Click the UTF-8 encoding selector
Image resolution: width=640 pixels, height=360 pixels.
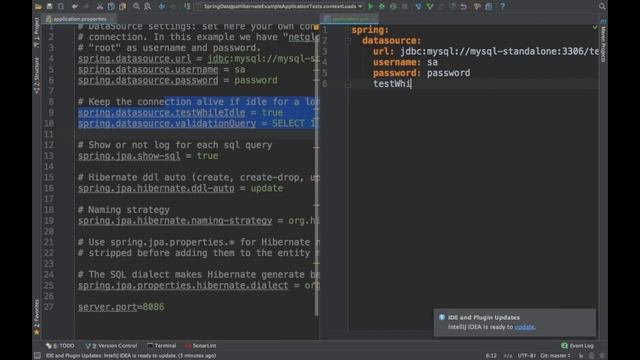pyautogui.click(x=526, y=356)
